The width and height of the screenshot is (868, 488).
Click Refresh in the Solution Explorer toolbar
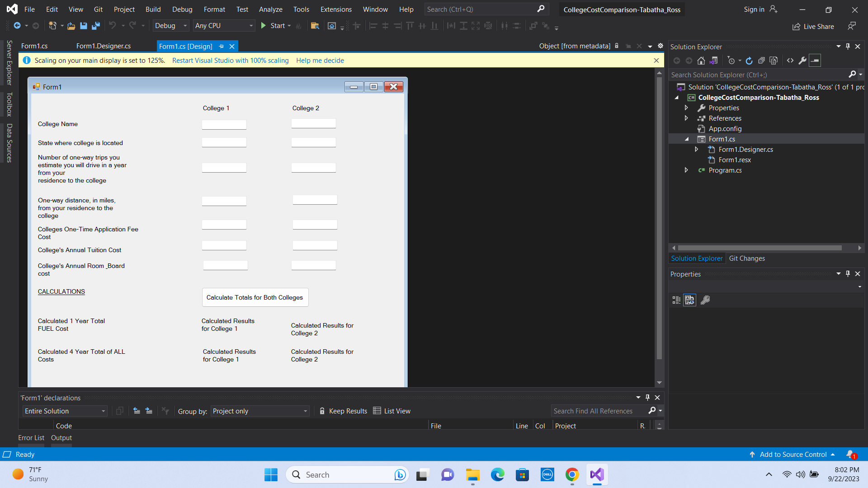749,61
